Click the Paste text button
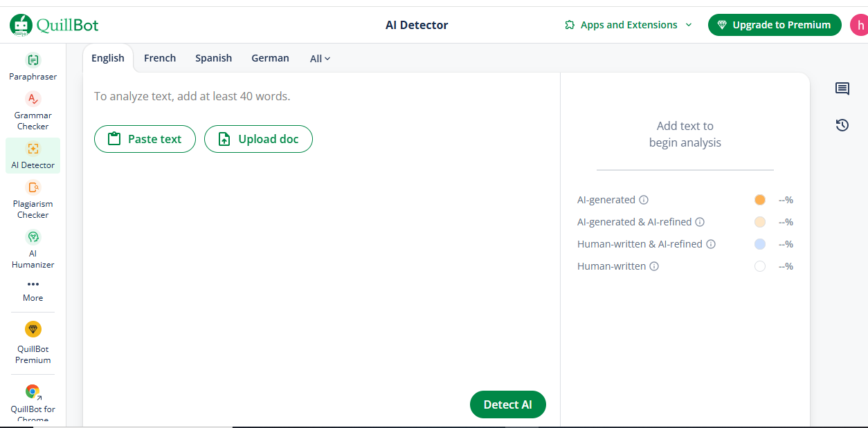Viewport: 868px width, 428px height. [x=145, y=139]
